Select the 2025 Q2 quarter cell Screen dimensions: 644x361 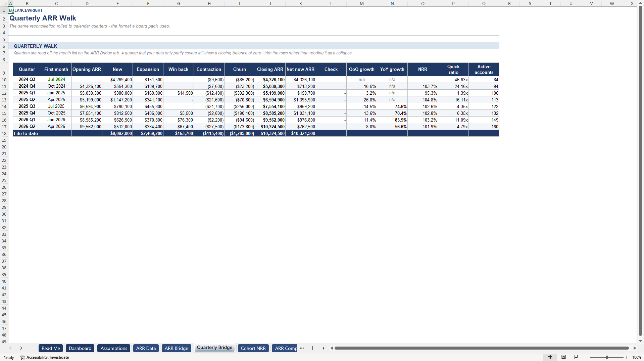click(27, 100)
